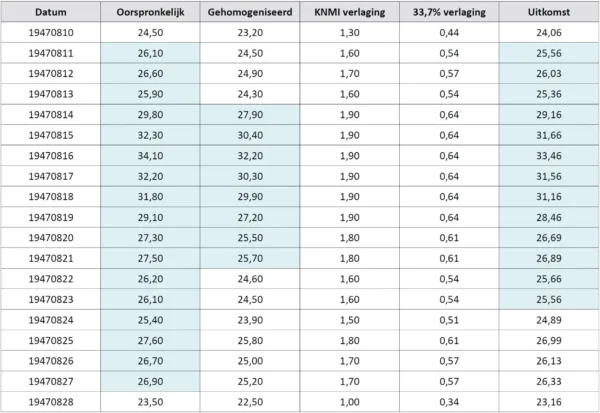Image resolution: width=600 pixels, height=413 pixels.
Task: Select the KNMI reduction value 1,30
Action: (349, 32)
